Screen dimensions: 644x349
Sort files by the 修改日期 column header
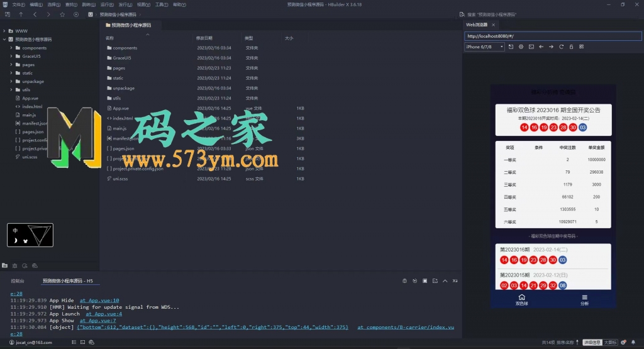point(204,38)
